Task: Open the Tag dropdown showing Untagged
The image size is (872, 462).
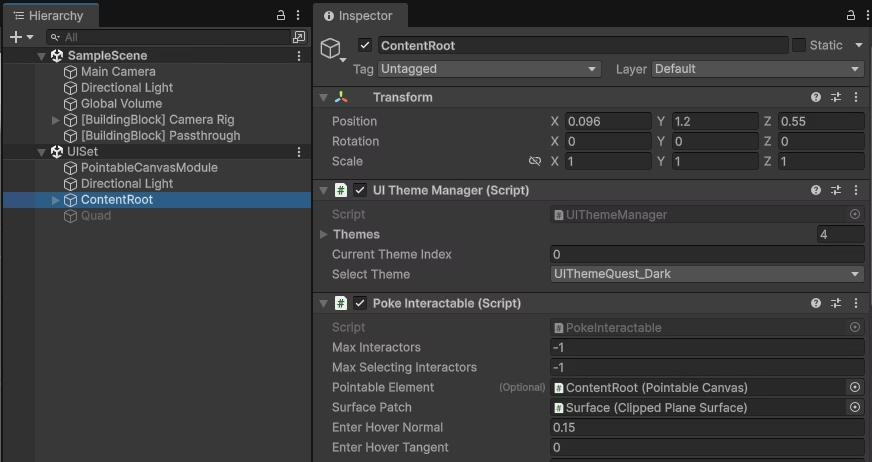Action: point(489,69)
